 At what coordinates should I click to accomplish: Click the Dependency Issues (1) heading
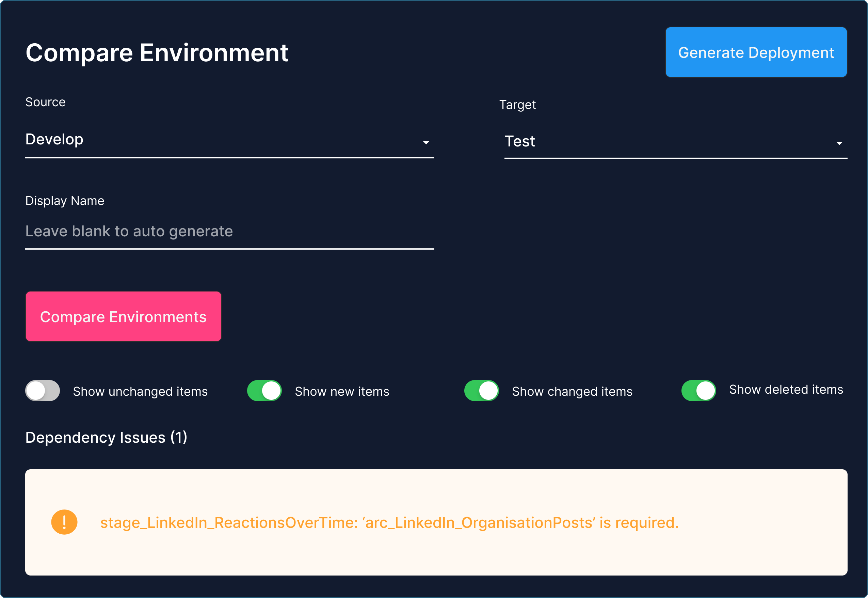pyautogui.click(x=106, y=437)
